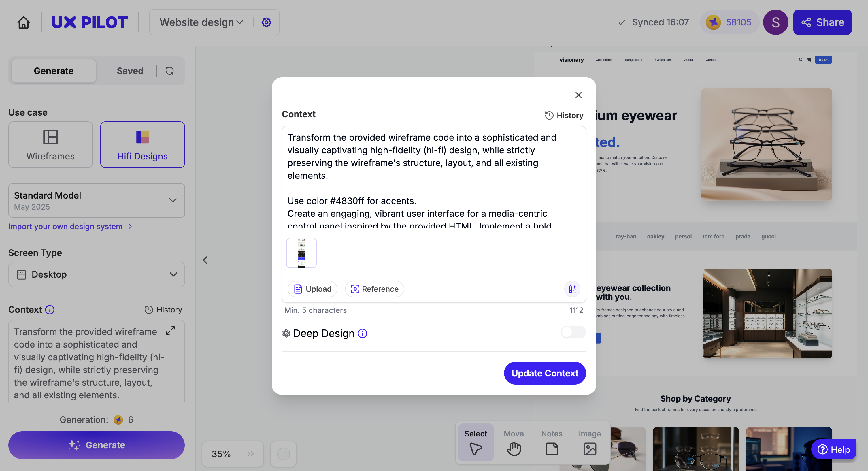Click the uploaded wireframe thumbnail
The image size is (868, 471).
pyautogui.click(x=301, y=253)
